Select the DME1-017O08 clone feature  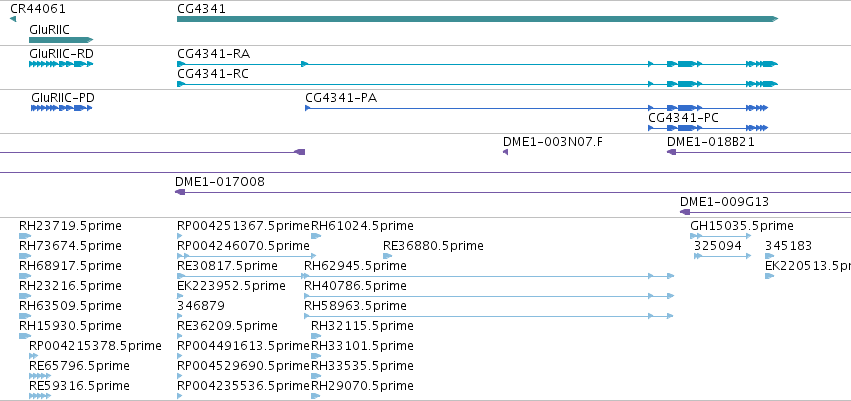pyautogui.click(x=513, y=192)
